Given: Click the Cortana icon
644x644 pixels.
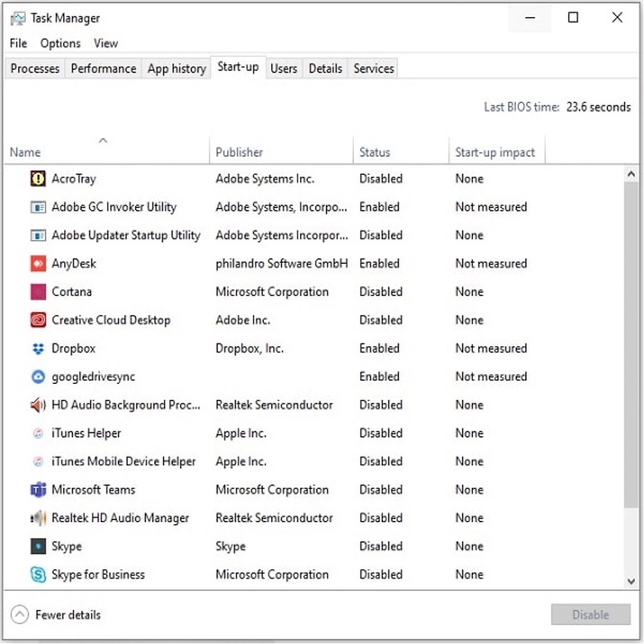Looking at the screenshot, I should click(38, 291).
